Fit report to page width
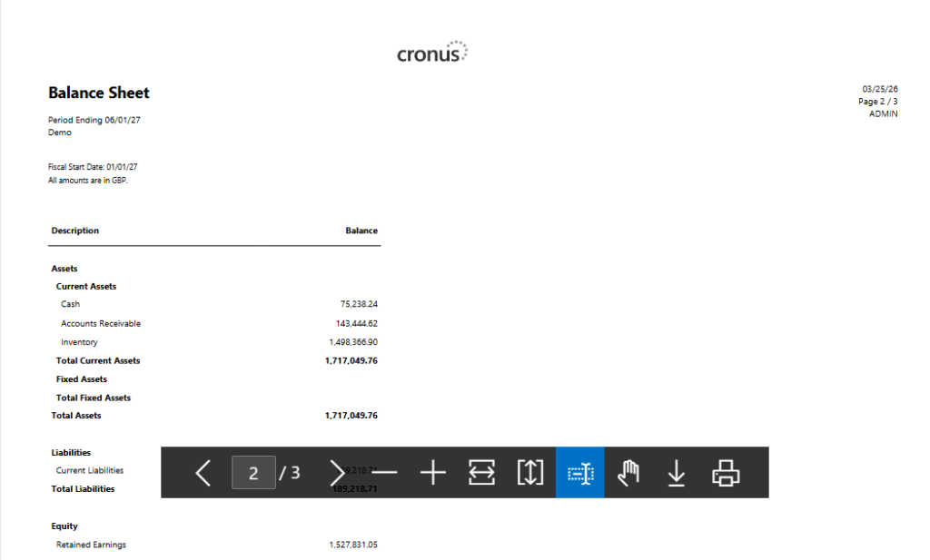Viewport: 930px width, 560px height. pyautogui.click(x=482, y=472)
